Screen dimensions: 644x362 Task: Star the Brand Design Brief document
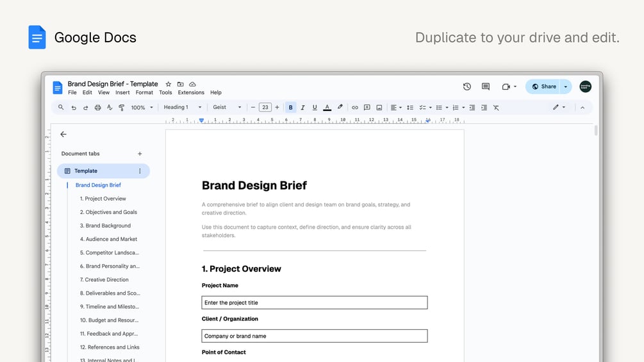coord(168,84)
